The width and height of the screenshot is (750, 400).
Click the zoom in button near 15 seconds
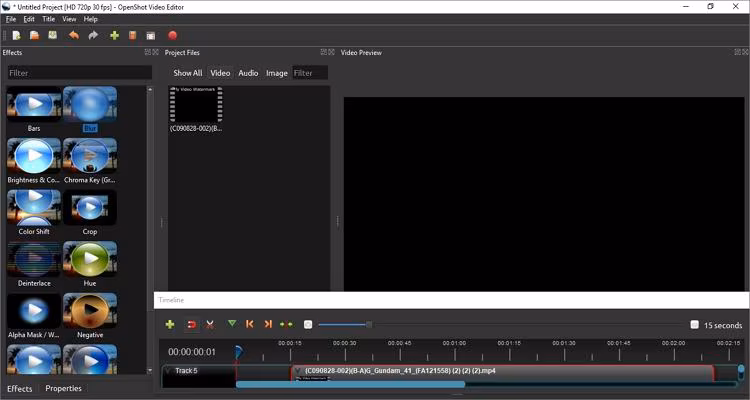pyautogui.click(x=695, y=325)
